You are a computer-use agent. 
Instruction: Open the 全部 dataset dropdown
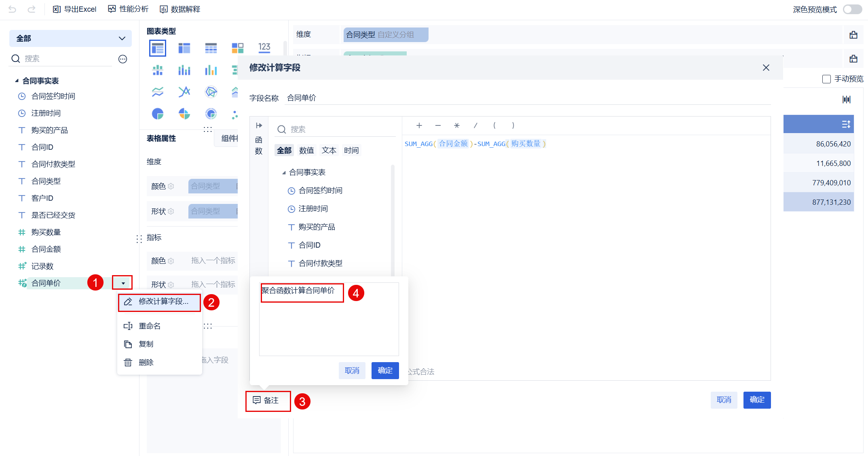70,38
